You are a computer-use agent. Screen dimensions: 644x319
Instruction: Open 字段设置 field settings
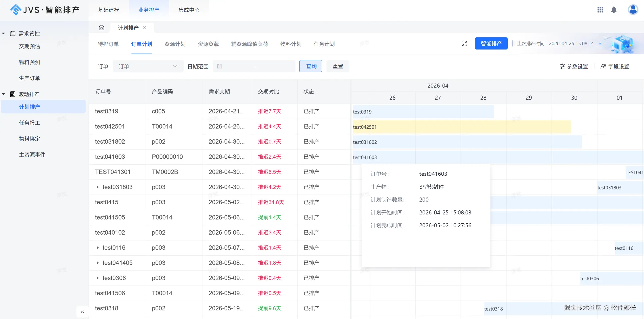[615, 66]
